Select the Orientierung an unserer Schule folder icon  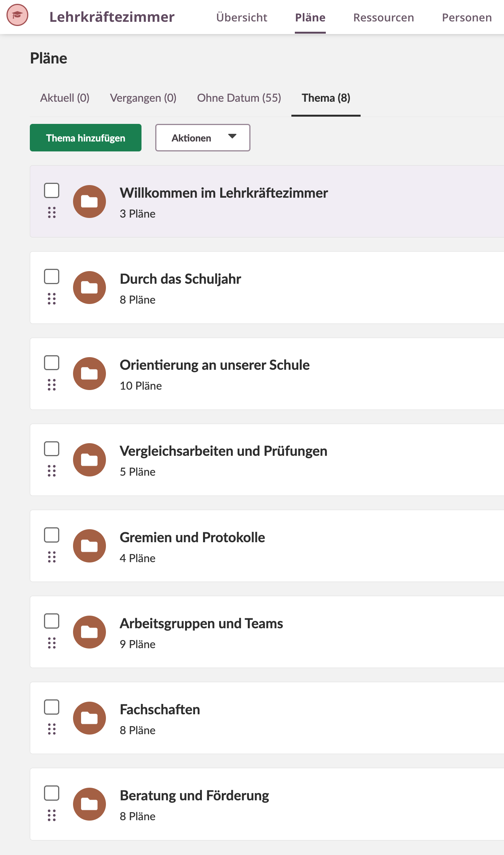pyautogui.click(x=89, y=374)
